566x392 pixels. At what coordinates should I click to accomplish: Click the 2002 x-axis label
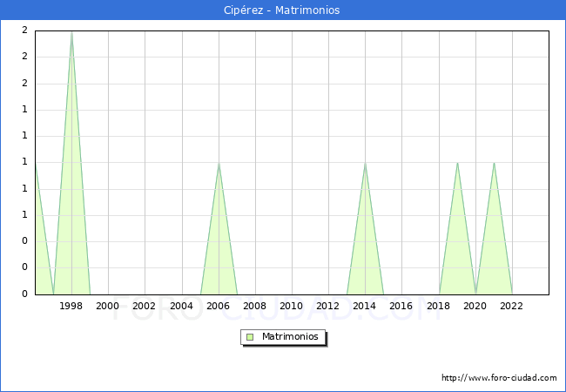[x=144, y=306]
